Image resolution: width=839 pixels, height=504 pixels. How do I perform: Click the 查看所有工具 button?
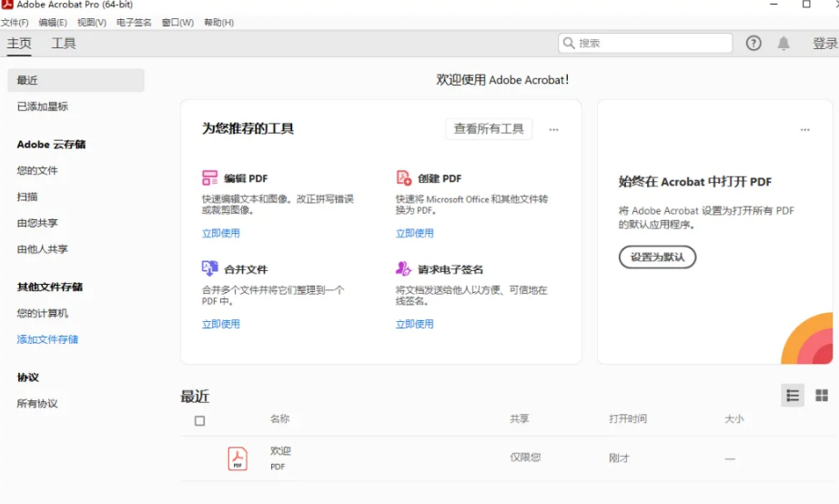(x=489, y=129)
